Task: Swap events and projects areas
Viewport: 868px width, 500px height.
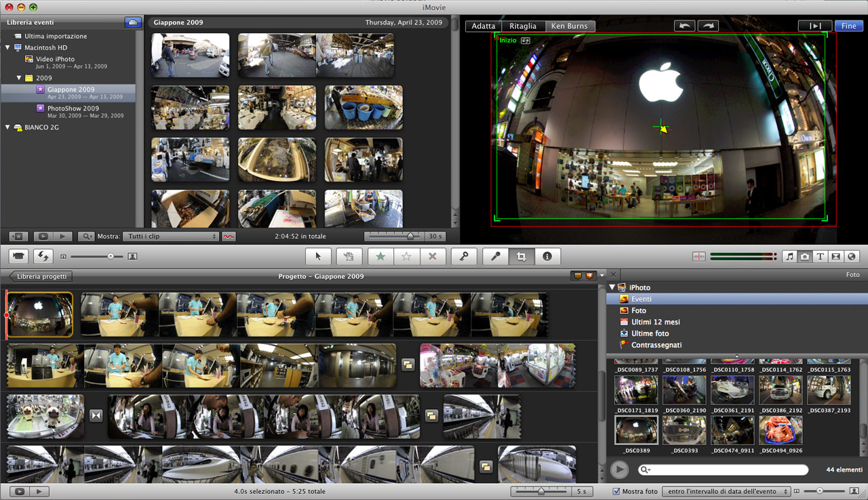Action: (x=44, y=256)
